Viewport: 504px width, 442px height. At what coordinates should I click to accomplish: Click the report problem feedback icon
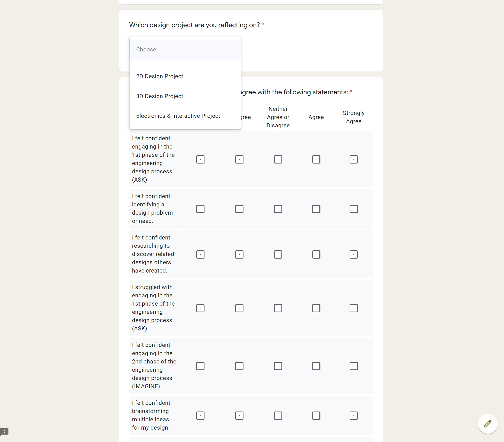(4, 431)
